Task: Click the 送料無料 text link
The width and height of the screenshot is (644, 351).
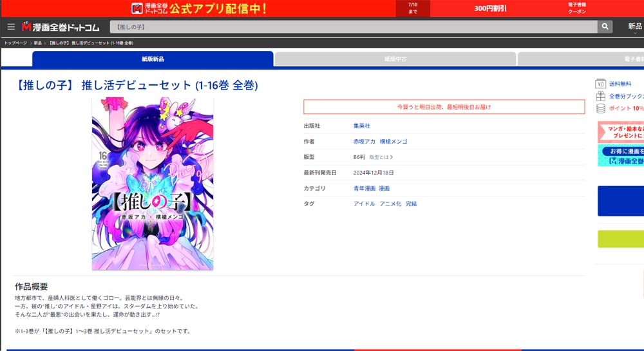Action: (x=620, y=84)
